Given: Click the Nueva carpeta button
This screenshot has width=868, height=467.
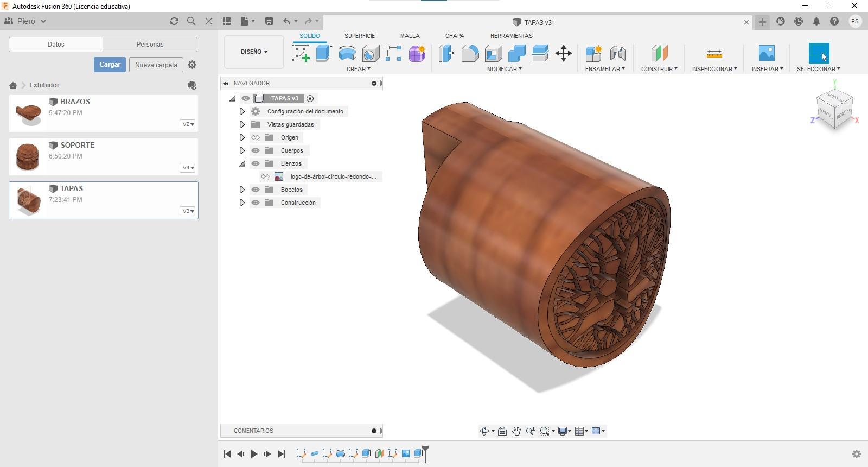Looking at the screenshot, I should [x=156, y=65].
